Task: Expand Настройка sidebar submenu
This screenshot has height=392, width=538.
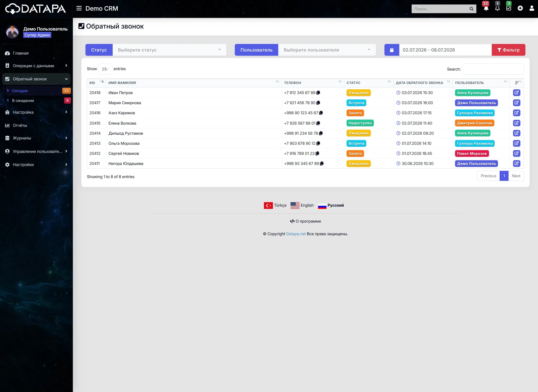Action: point(36,112)
